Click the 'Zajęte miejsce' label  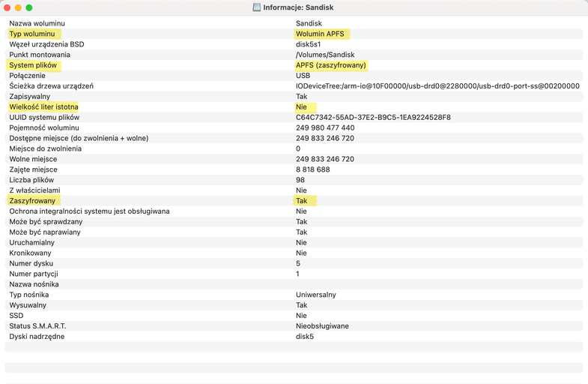34,169
